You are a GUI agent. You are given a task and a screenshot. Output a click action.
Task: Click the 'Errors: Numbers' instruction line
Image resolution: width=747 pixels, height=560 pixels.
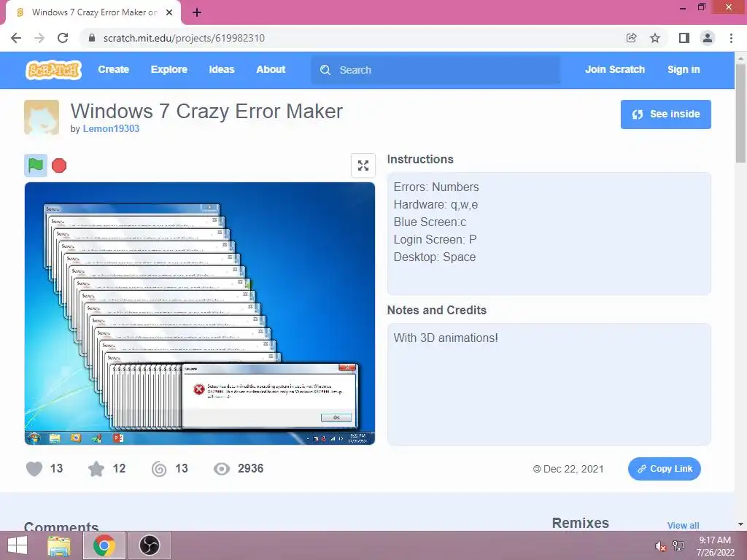pyautogui.click(x=436, y=187)
